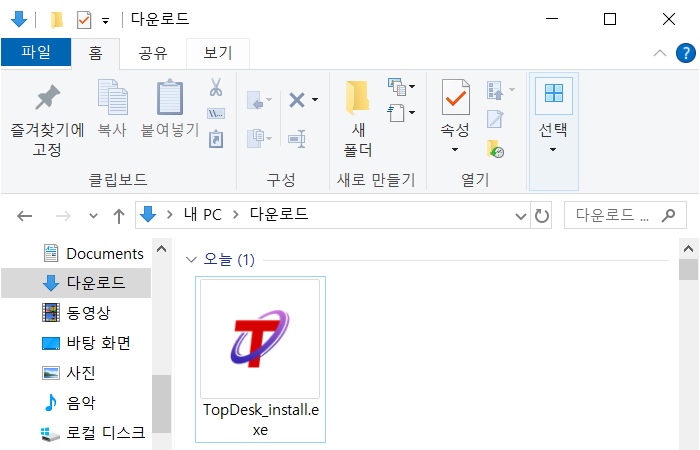
Task: Click the blue Help question mark
Action: coord(686,53)
